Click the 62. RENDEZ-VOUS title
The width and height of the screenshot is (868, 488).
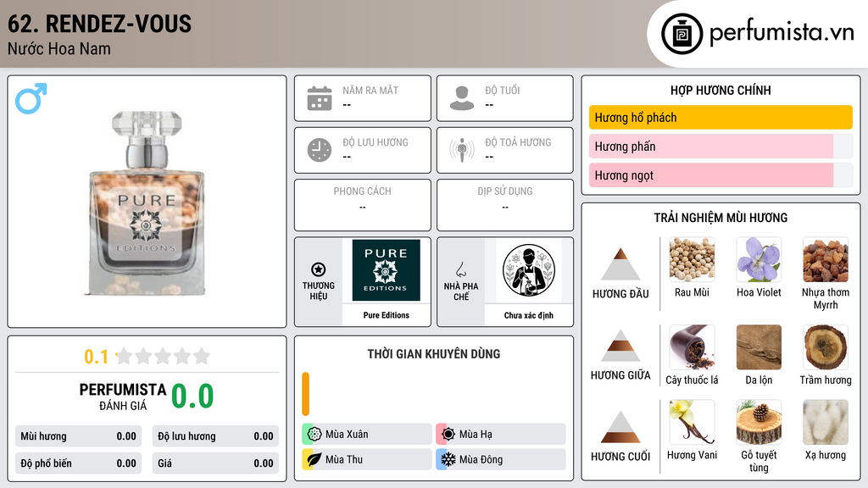click(x=100, y=24)
